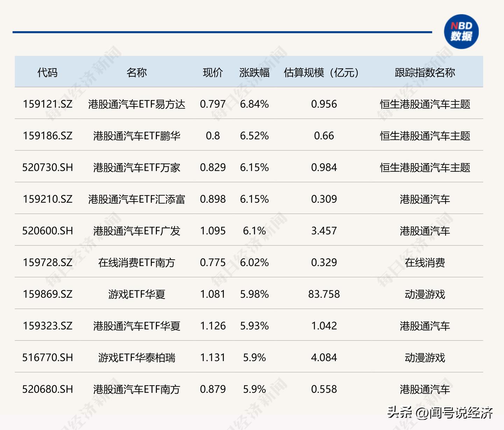This screenshot has width=504, height=430.
Task: Click scale value 0.66
Action: click(x=324, y=136)
